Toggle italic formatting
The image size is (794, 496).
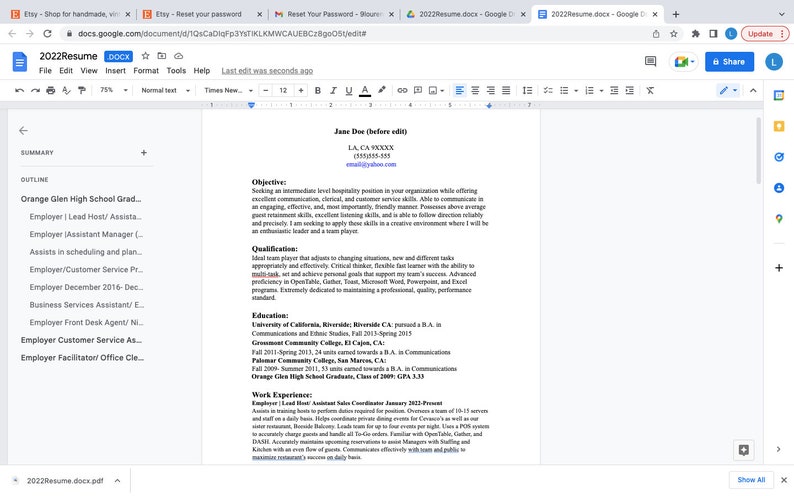pyautogui.click(x=333, y=91)
